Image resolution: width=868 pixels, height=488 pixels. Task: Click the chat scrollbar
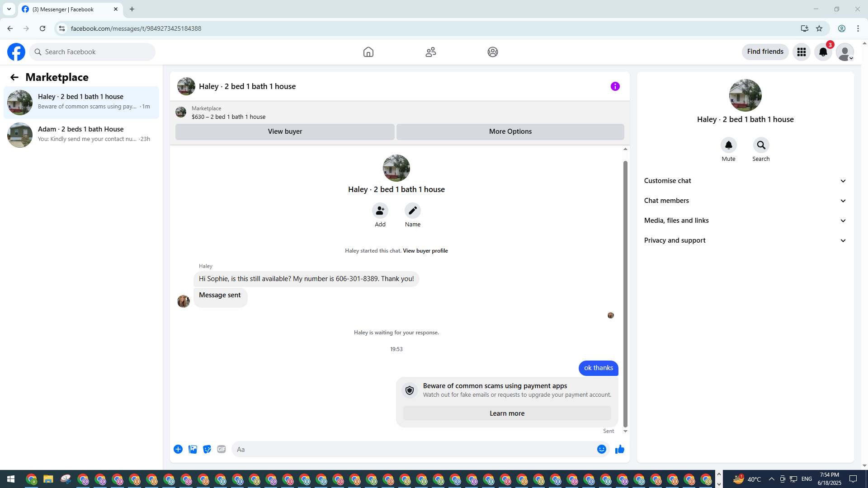[x=625, y=294]
